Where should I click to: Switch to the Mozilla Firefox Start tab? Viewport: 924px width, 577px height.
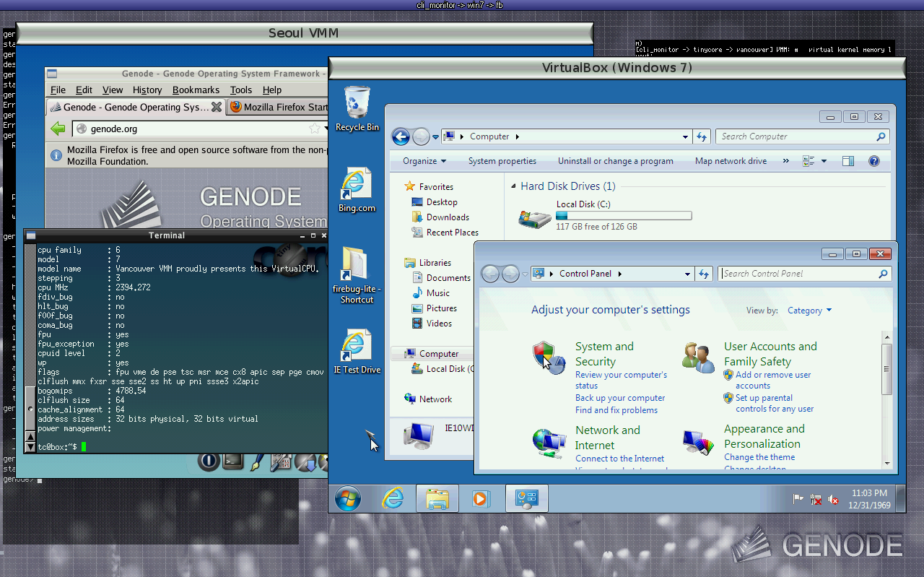[278, 107]
